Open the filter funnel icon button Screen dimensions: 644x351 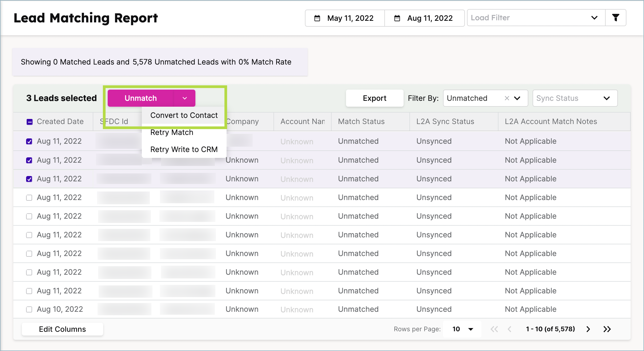[615, 18]
